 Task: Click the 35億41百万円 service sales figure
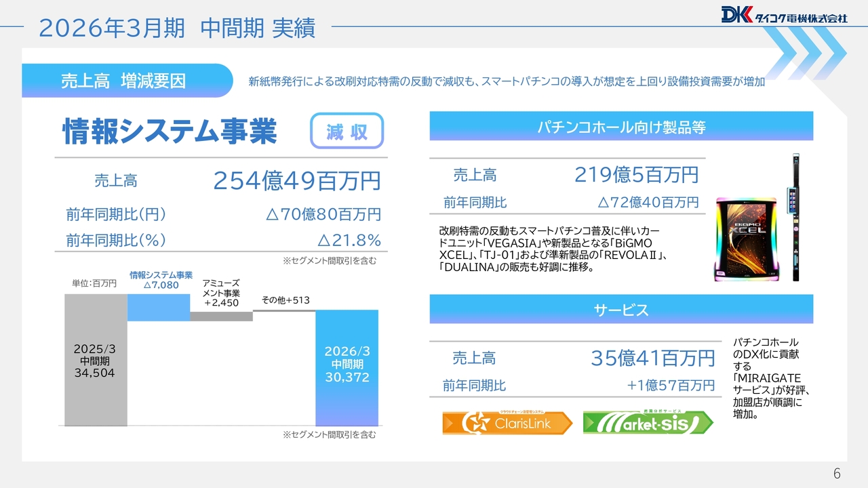pos(652,358)
